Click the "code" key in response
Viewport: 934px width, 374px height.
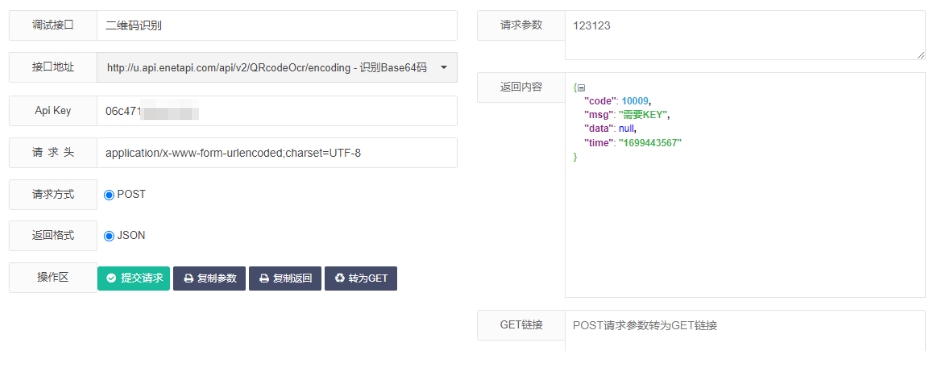pos(600,101)
